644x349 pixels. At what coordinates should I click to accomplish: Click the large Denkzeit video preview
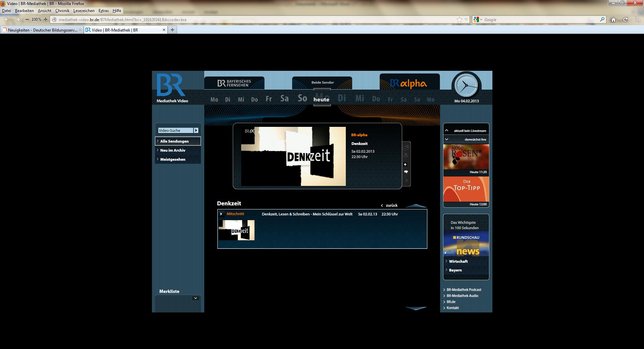[x=293, y=156]
